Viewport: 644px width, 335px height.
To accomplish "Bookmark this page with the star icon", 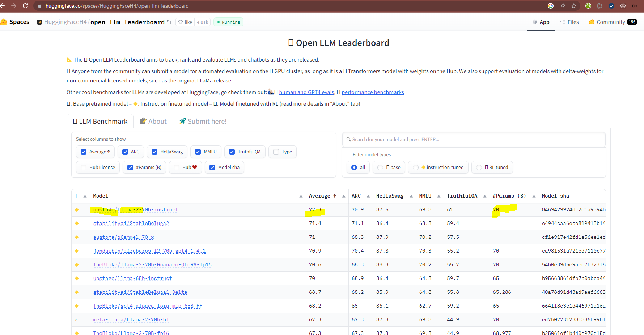I will 574,6.
